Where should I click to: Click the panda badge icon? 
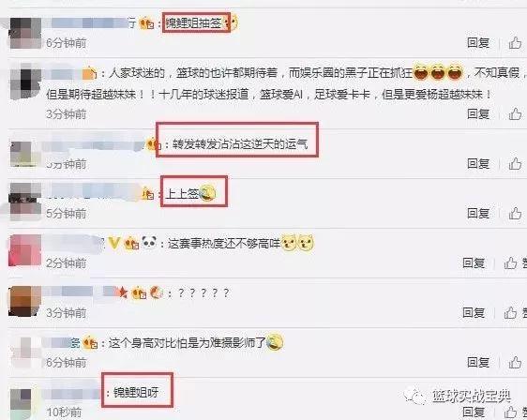[149, 242]
